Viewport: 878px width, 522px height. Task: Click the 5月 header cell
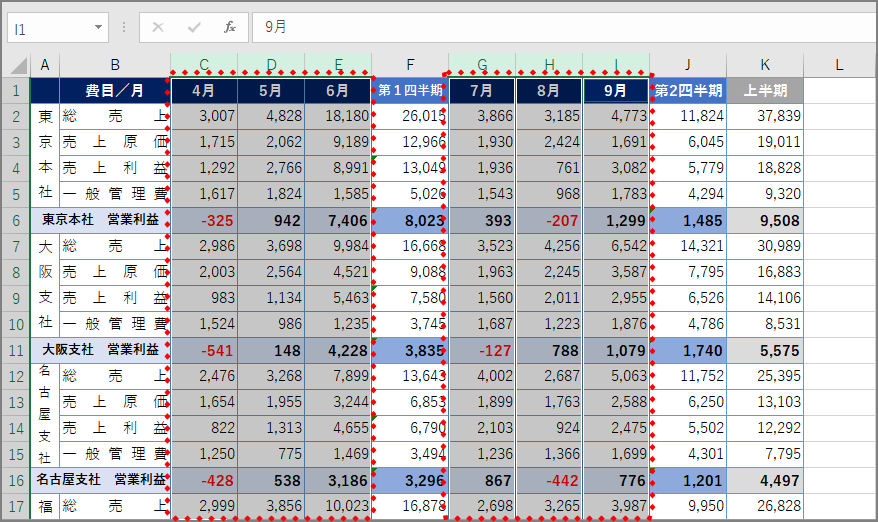(271, 91)
